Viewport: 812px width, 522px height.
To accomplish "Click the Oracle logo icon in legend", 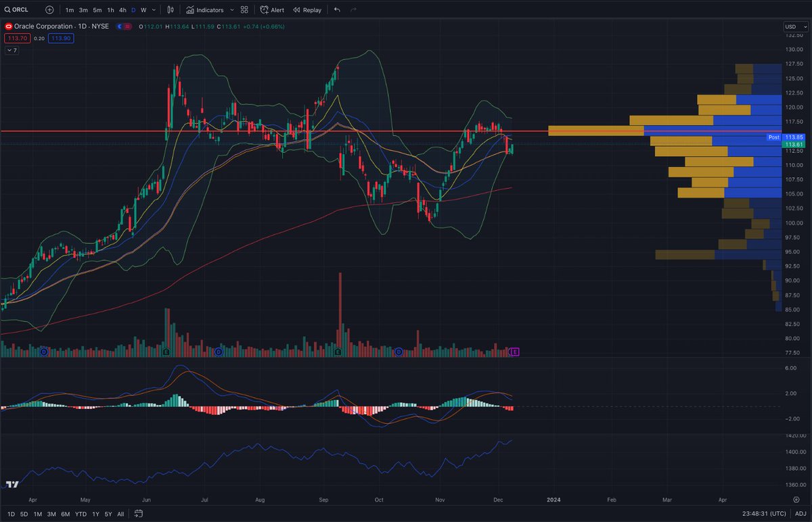I will point(9,26).
